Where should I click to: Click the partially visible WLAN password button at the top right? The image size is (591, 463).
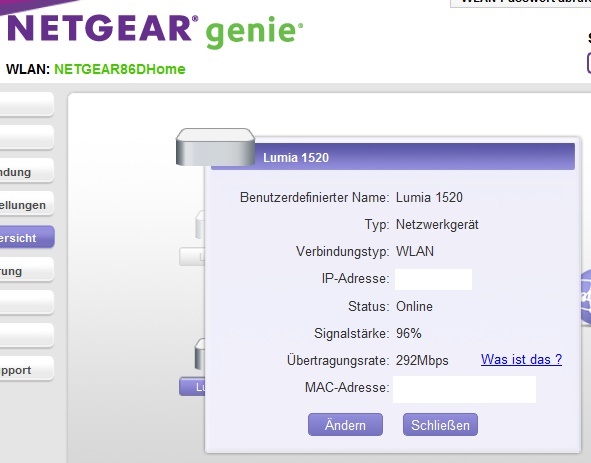521,3
